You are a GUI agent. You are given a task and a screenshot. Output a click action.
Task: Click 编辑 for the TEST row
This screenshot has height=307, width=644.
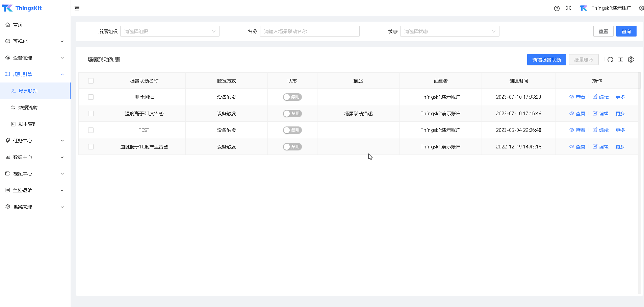(x=601, y=130)
